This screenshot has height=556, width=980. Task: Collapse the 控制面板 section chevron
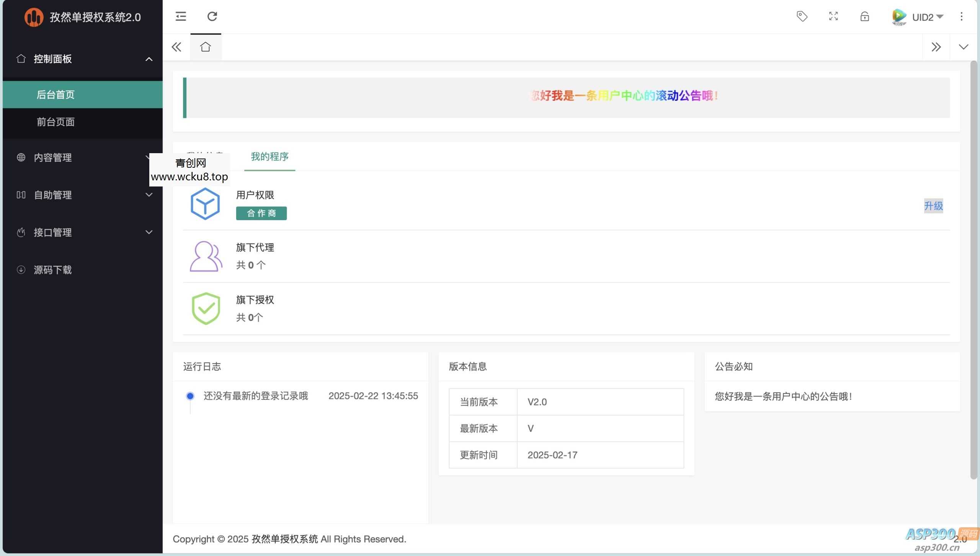pos(149,59)
